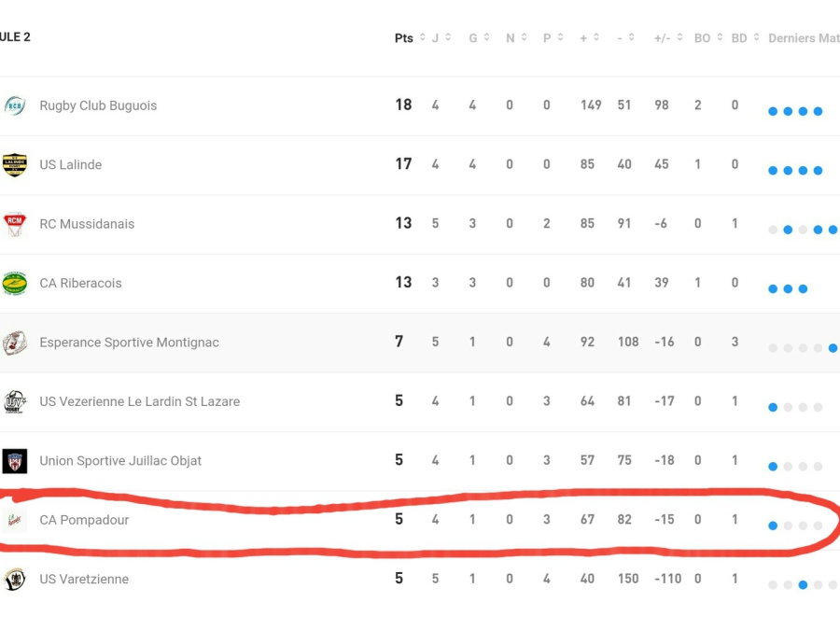Open the US Lalinde team link
This screenshot has height=630, width=840.
tap(70, 164)
